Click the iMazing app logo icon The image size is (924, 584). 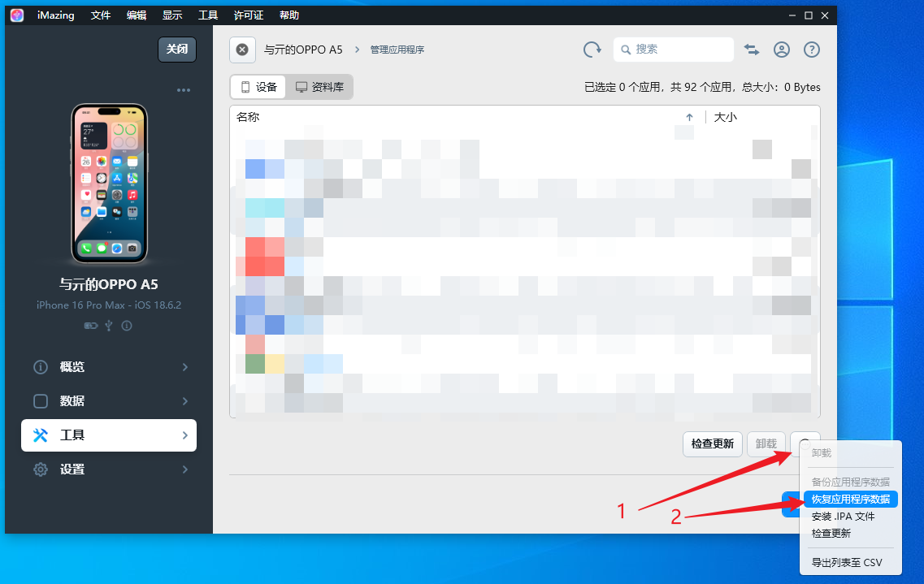click(x=17, y=15)
